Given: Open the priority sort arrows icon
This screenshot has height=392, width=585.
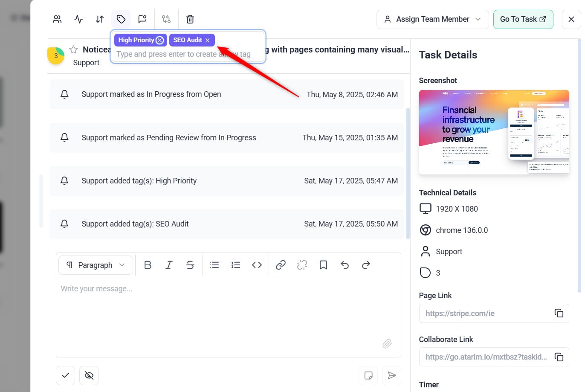Looking at the screenshot, I should 100,19.
